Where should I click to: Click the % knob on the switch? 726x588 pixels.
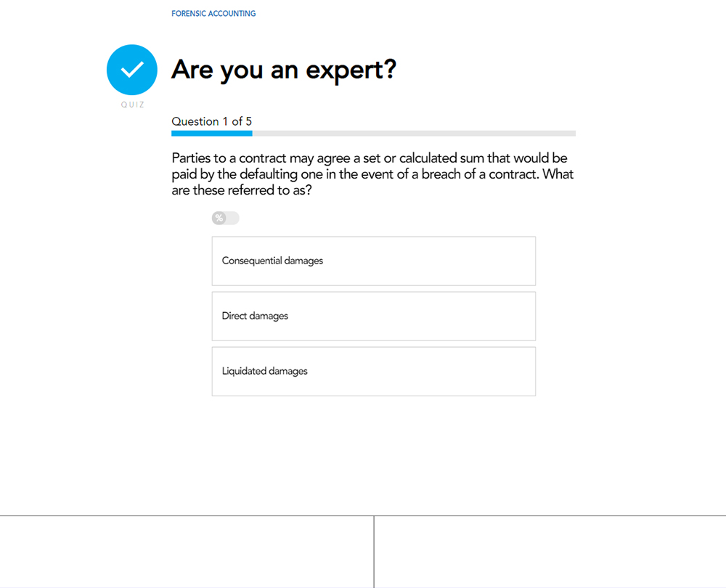click(x=219, y=219)
